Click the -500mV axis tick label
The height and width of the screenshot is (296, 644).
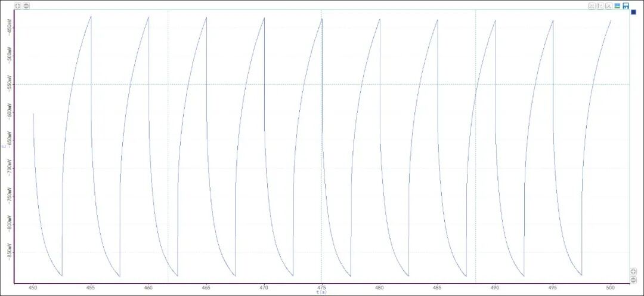pos(10,55)
